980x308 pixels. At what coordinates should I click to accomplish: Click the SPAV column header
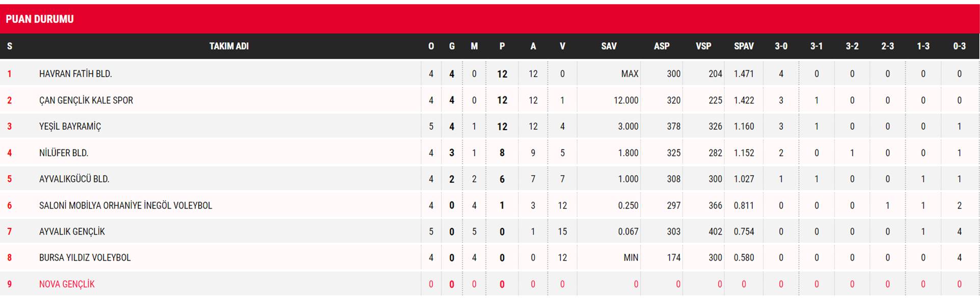744,46
